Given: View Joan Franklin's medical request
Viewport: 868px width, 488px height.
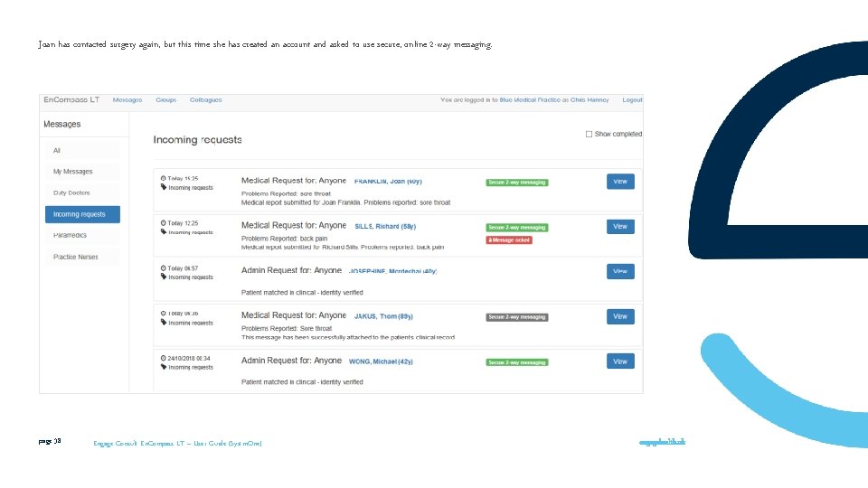Looking at the screenshot, I should pyautogui.click(x=620, y=182).
